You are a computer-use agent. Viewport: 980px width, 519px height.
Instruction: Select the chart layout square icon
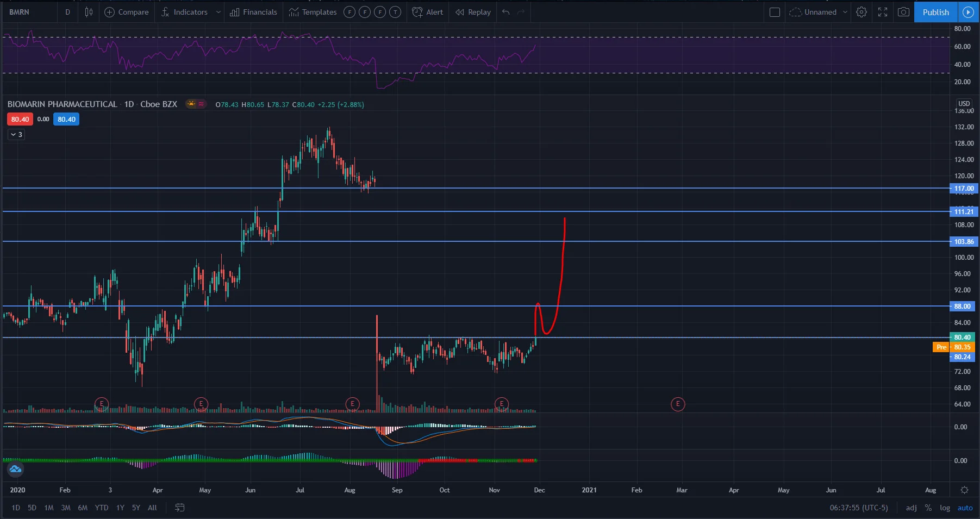[x=775, y=12]
